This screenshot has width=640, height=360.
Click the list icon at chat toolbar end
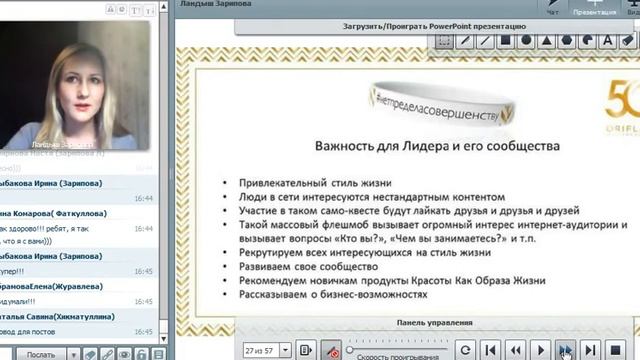158,354
